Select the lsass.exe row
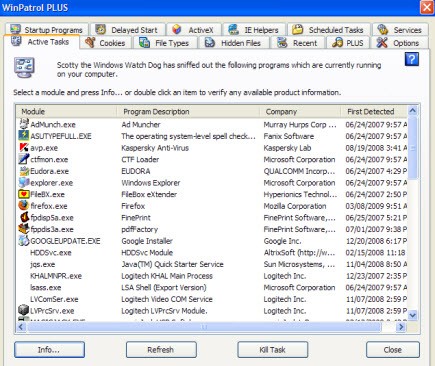The width and height of the screenshot is (435, 366). pyautogui.click(x=212, y=288)
